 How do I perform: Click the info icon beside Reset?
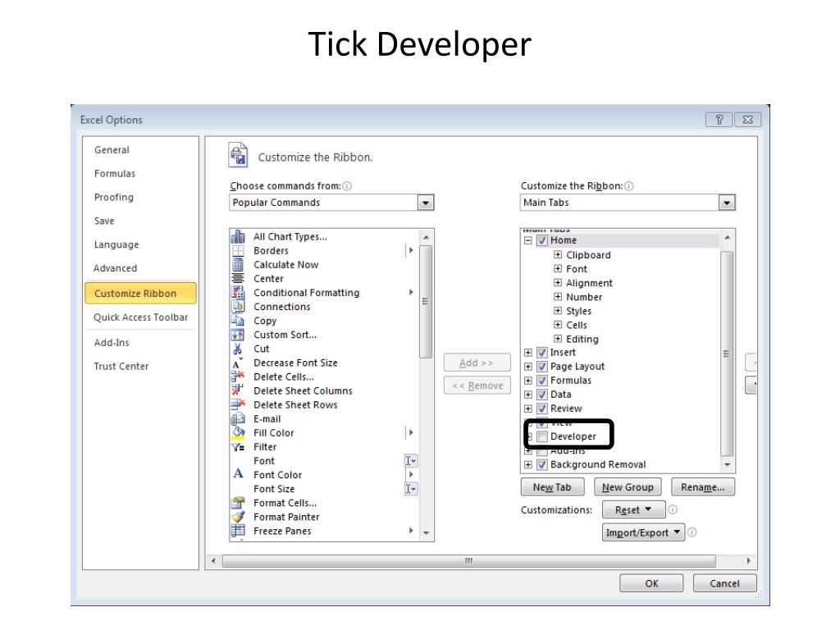(673, 509)
